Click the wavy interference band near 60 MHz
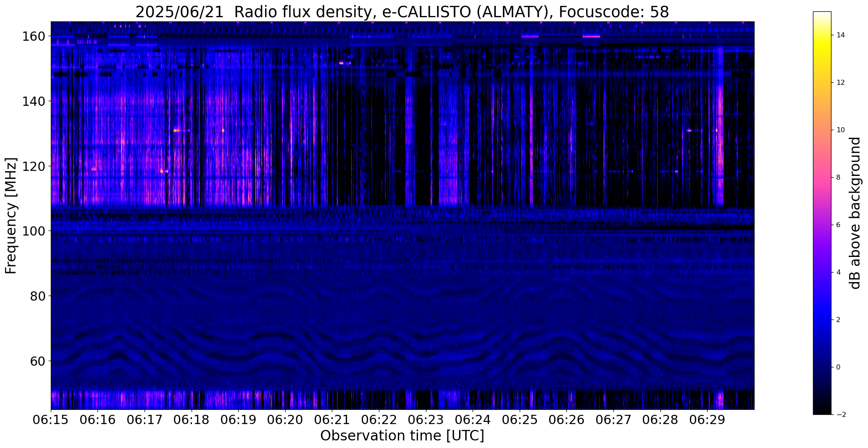868x448 pixels. [402, 357]
